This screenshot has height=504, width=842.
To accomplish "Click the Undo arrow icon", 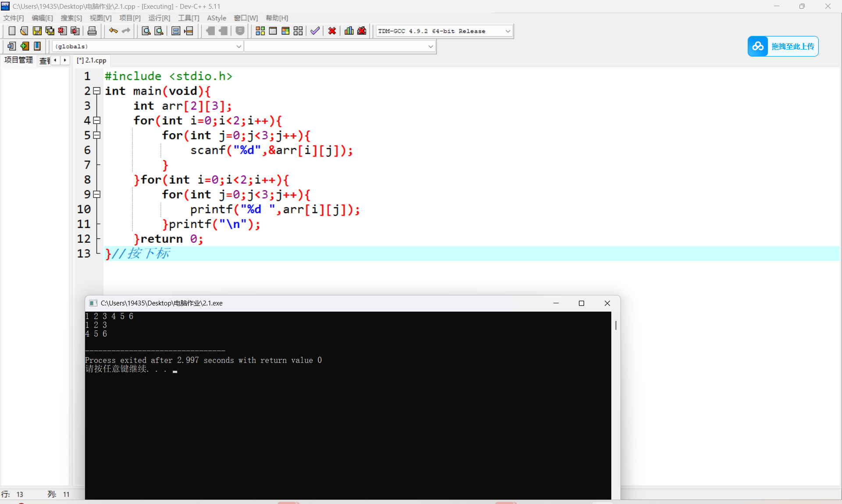I will tap(113, 31).
